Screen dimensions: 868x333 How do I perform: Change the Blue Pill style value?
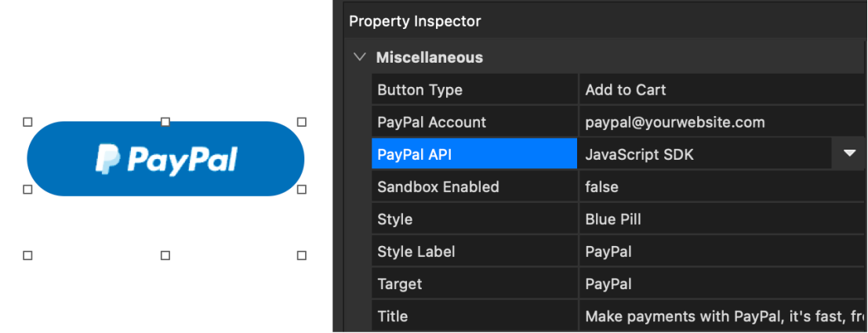[x=721, y=219]
